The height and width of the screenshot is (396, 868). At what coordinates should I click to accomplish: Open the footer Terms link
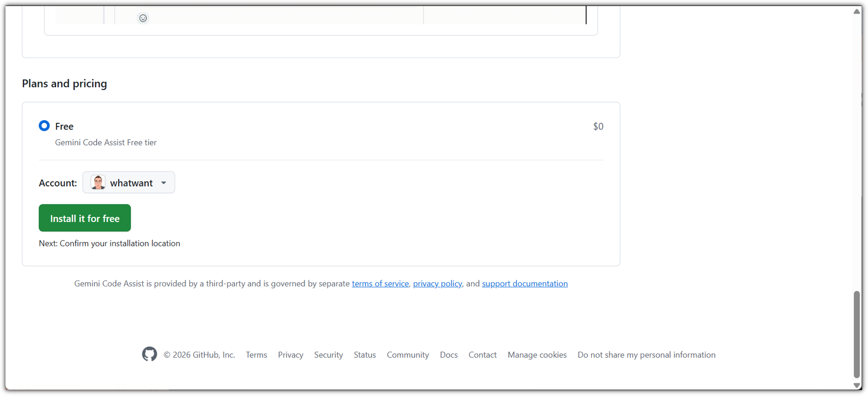tap(256, 355)
